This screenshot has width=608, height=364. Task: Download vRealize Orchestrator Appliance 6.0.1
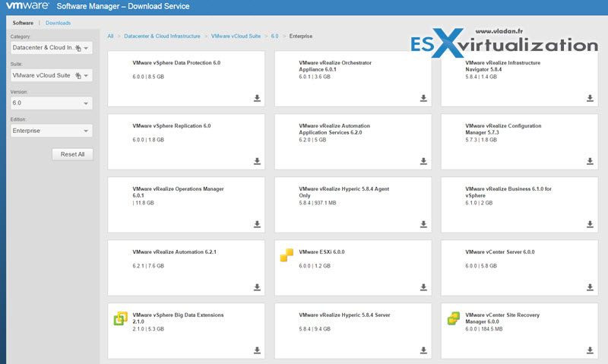[x=423, y=98]
